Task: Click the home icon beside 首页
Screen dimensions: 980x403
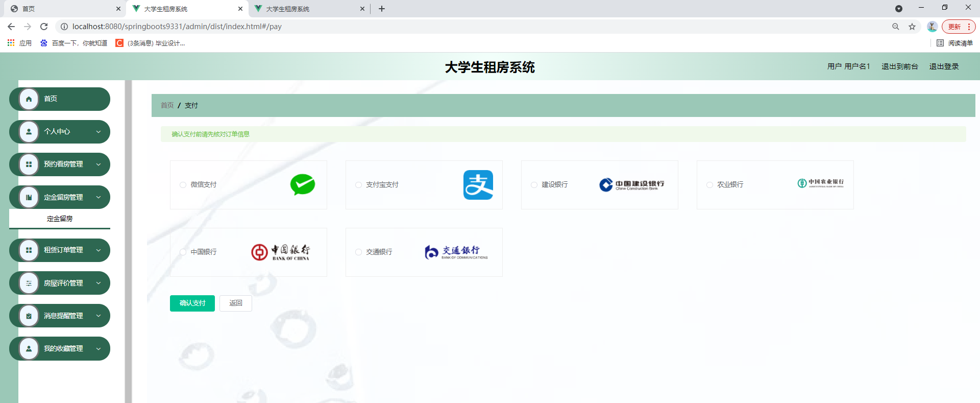Action: click(x=29, y=99)
